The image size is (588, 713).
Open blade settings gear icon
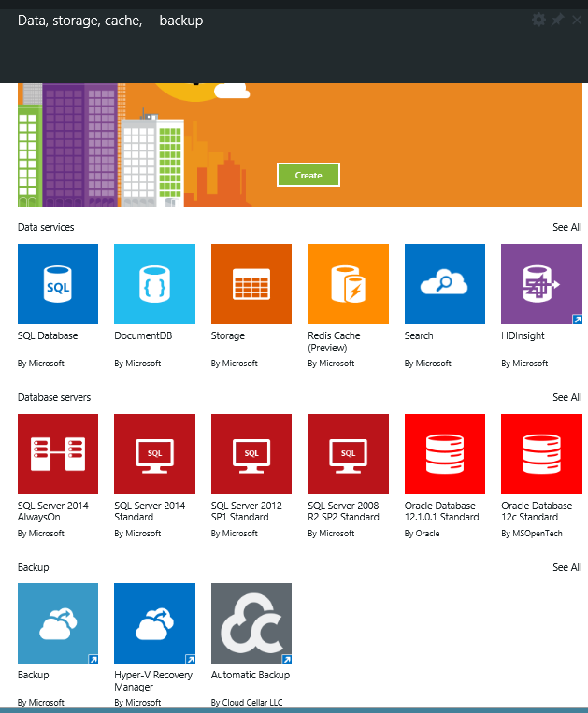(538, 20)
